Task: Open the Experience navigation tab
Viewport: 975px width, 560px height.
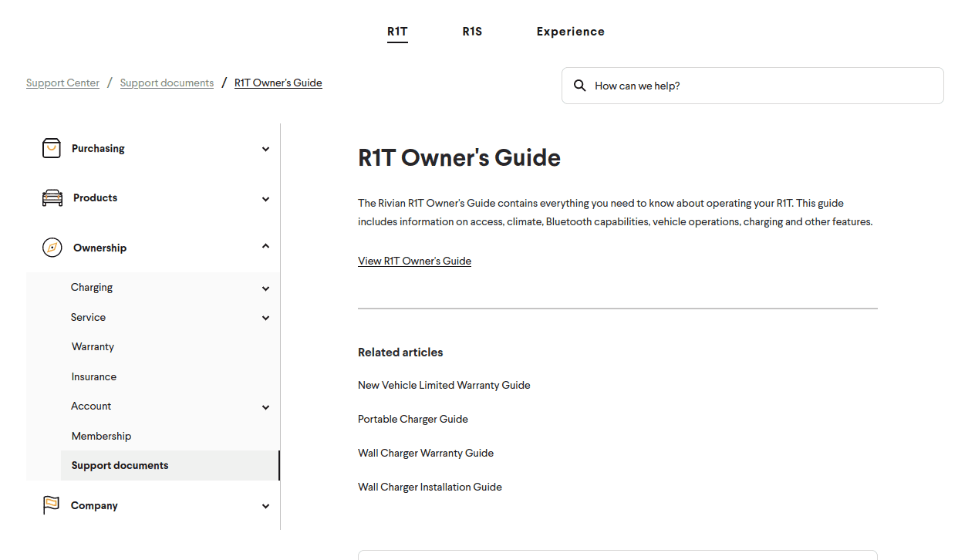Action: click(571, 32)
